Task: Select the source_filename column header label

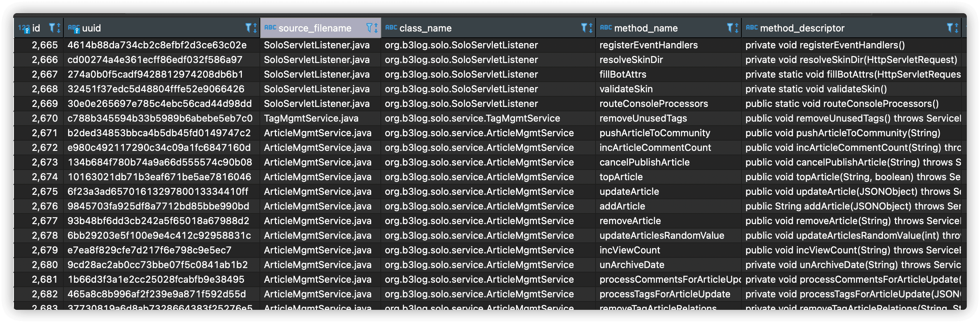Action: pos(315,28)
